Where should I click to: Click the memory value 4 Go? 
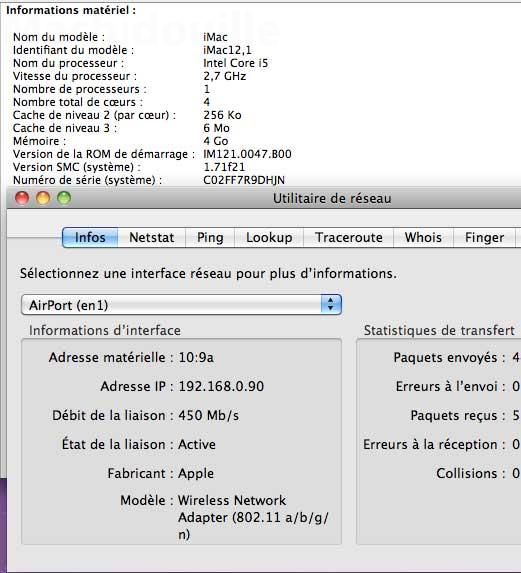tap(216, 141)
